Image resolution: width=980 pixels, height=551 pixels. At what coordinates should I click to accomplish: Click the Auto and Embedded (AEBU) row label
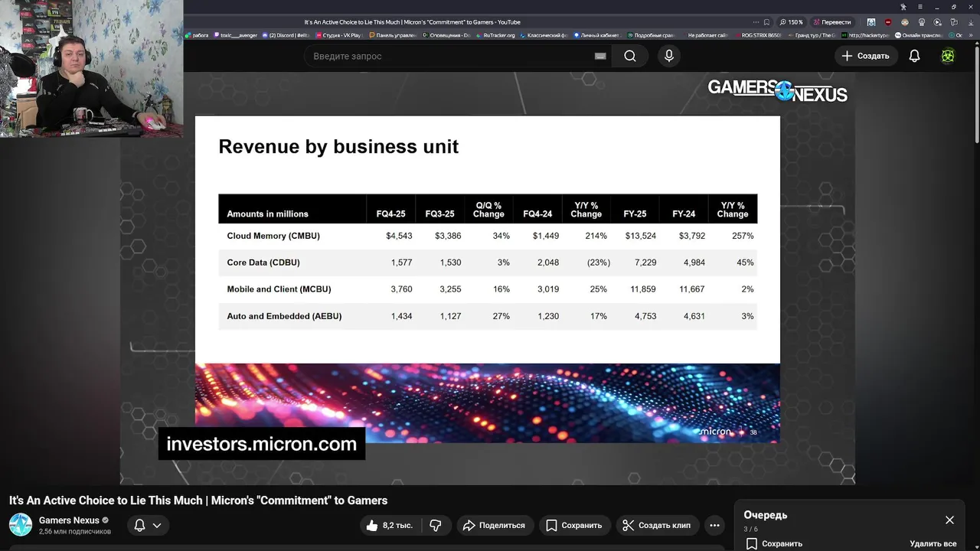[x=284, y=316]
